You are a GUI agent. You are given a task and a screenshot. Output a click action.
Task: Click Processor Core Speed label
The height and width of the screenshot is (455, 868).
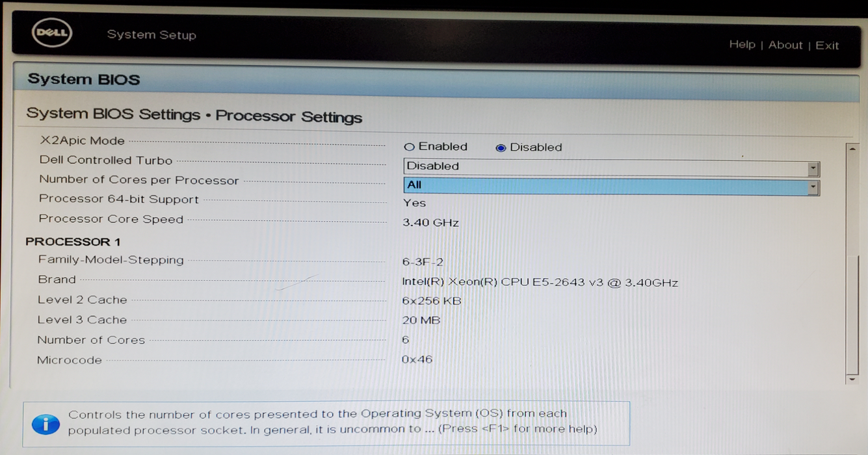111,219
